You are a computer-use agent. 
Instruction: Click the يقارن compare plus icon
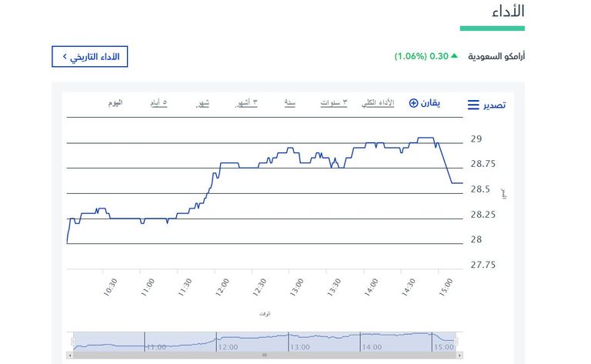414,103
